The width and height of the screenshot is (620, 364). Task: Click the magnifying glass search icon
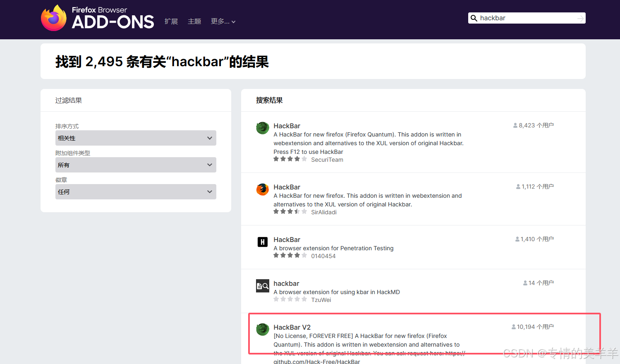click(474, 18)
